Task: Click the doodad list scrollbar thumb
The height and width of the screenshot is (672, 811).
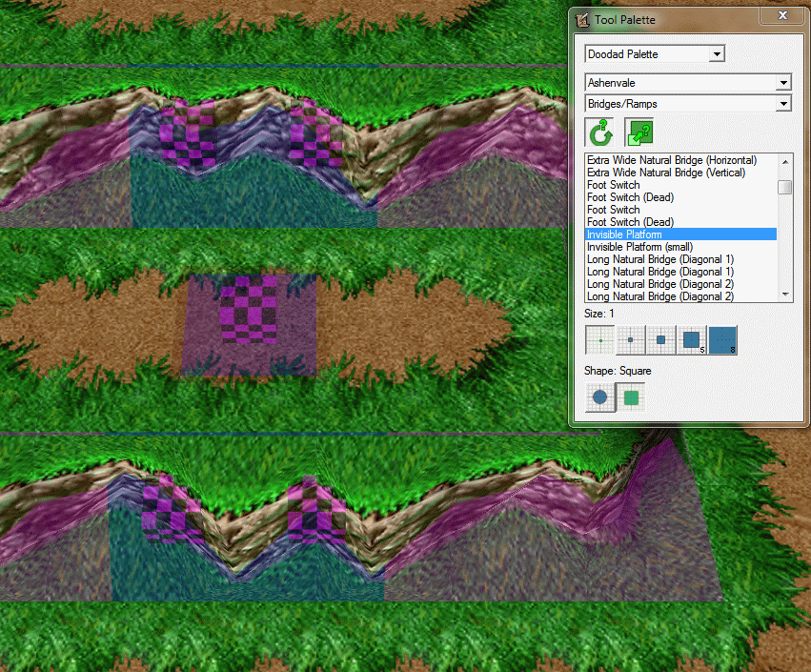Action: [x=785, y=187]
